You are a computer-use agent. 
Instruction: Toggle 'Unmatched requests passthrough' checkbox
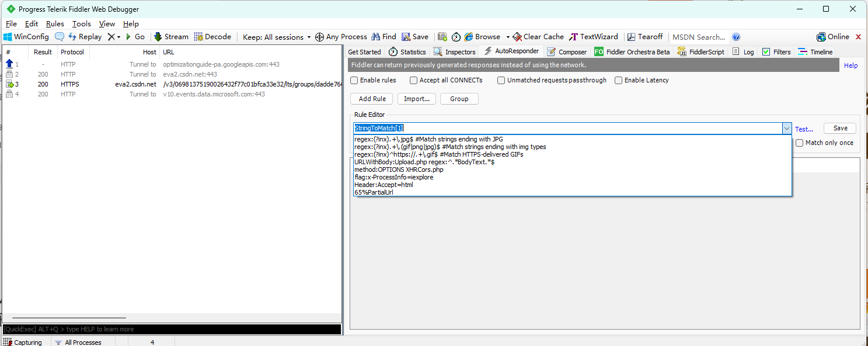click(x=501, y=80)
